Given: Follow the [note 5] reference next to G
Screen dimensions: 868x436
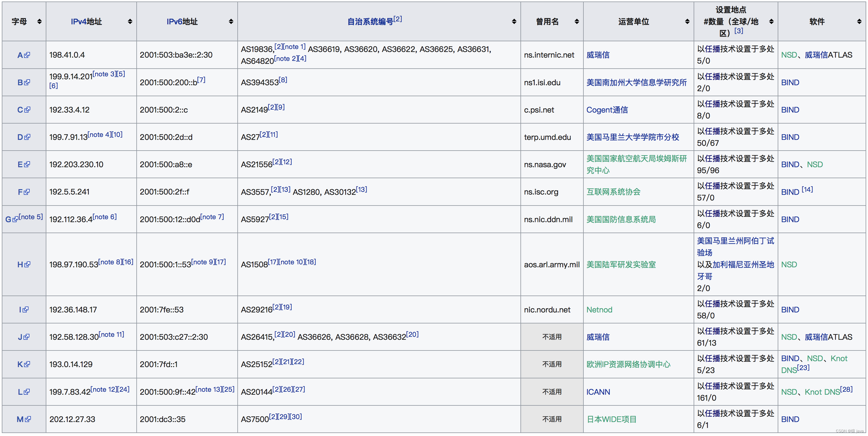Looking at the screenshot, I should pos(31,217).
